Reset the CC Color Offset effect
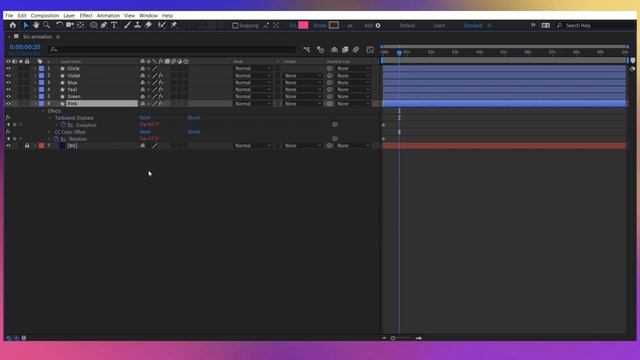 (x=145, y=132)
